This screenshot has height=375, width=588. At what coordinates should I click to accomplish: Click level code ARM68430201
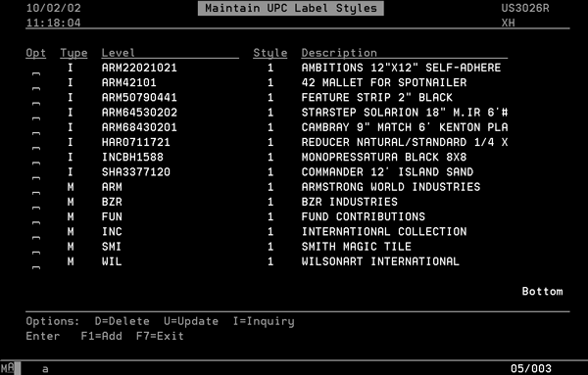(139, 127)
